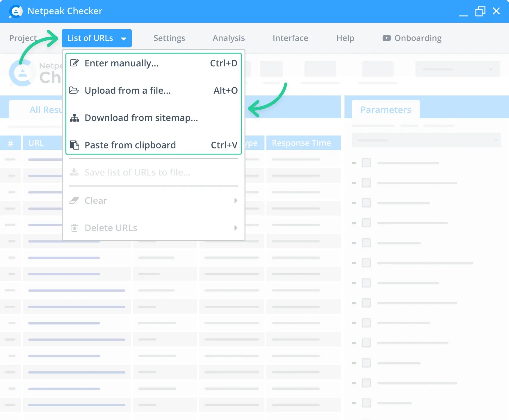
Task: Check the first parameter checkbox in Parameters panel
Action: [x=366, y=163]
